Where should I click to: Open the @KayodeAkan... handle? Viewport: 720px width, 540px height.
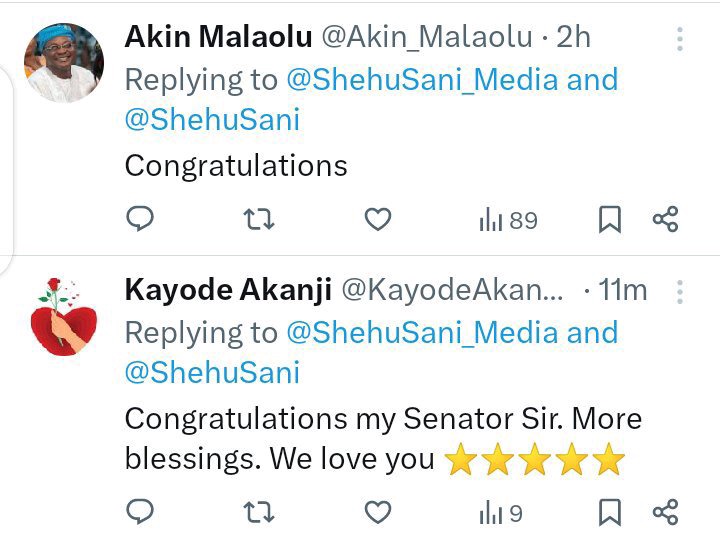pos(452,290)
